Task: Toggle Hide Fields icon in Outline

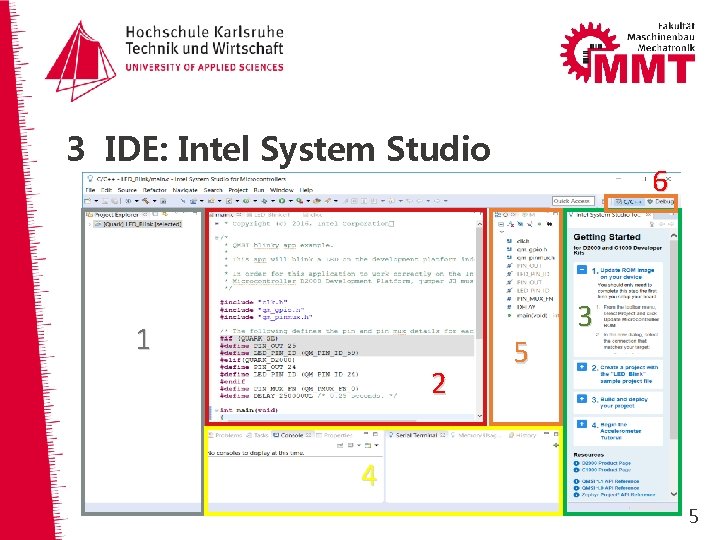Action: click(520, 224)
